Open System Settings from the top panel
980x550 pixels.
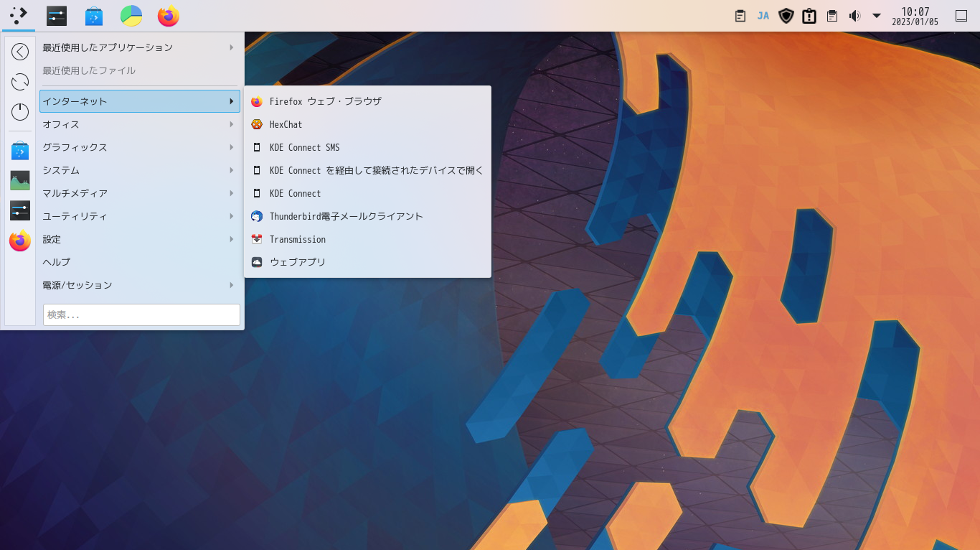pyautogui.click(x=57, y=15)
